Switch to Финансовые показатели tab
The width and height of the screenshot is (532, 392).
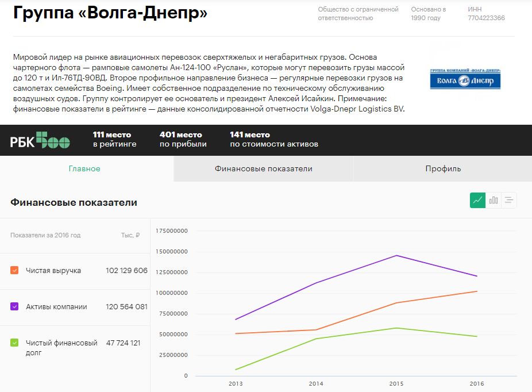coord(263,168)
